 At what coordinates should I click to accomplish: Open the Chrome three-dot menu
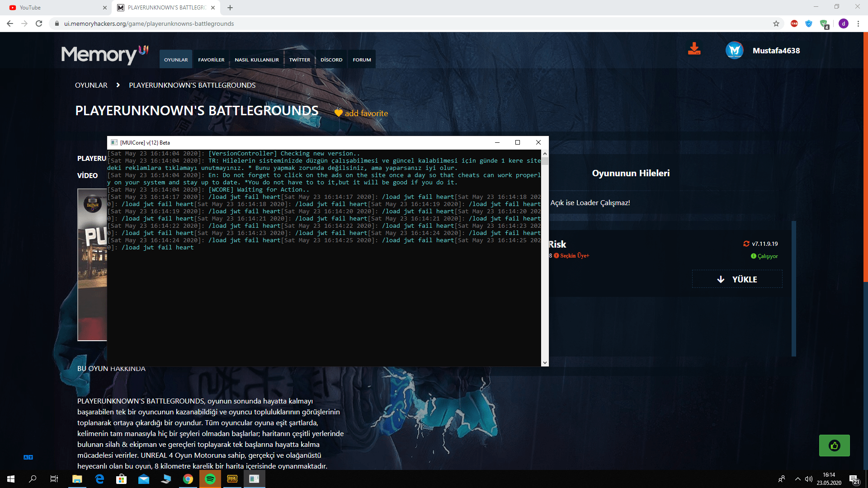858,23
